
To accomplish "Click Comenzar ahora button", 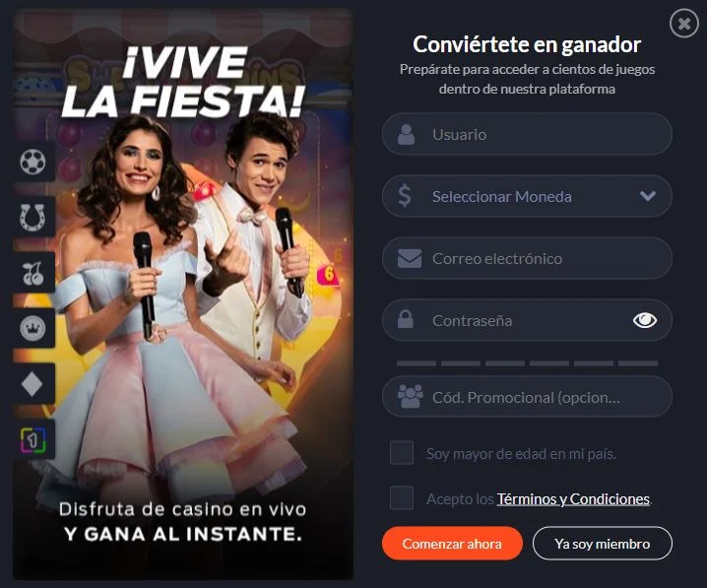I will (x=452, y=544).
